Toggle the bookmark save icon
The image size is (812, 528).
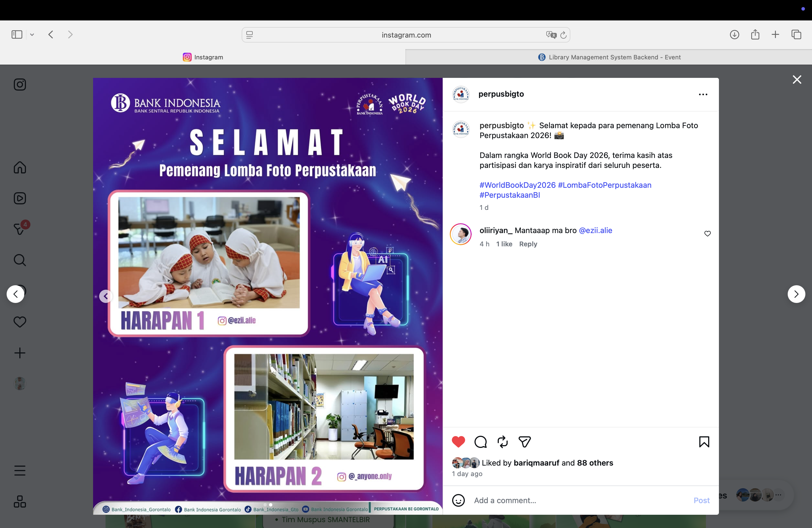704,442
